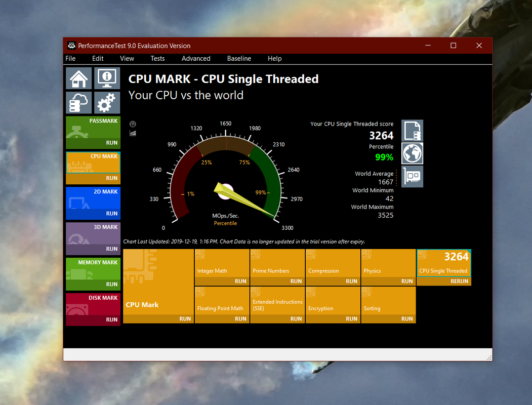532x405 pixels.
Task: Click the PerformanceTest app icon in title bar
Action: click(x=71, y=46)
